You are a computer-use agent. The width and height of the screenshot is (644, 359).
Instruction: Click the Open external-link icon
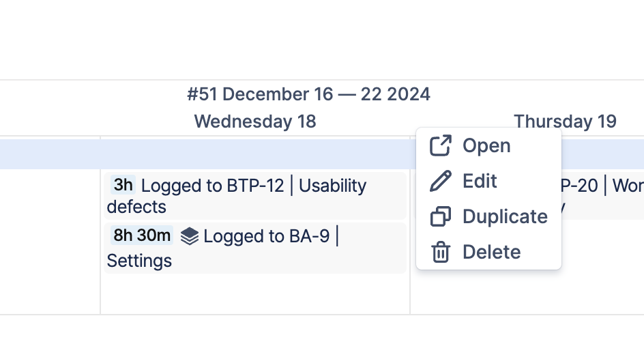pos(441,145)
